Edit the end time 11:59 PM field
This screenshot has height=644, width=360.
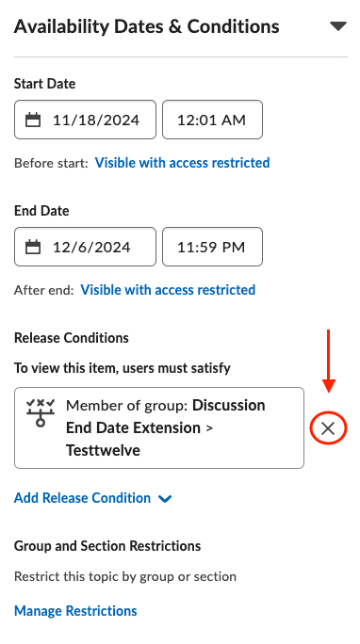click(x=212, y=247)
